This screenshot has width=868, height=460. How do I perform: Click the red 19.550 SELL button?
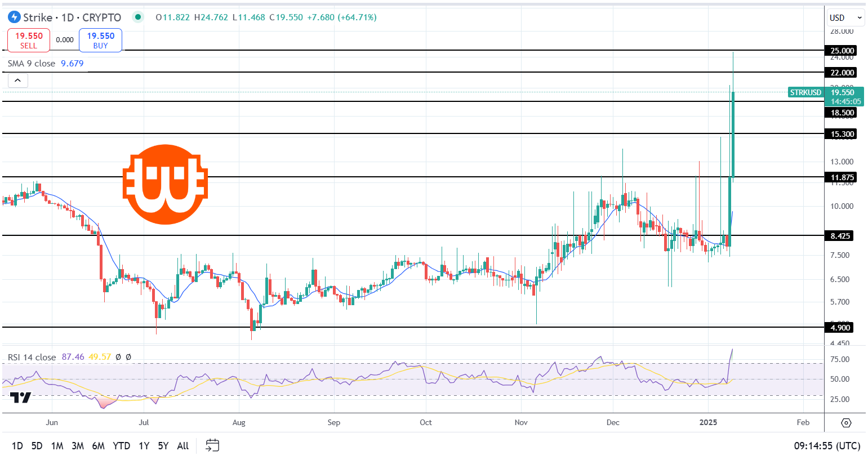(29, 41)
